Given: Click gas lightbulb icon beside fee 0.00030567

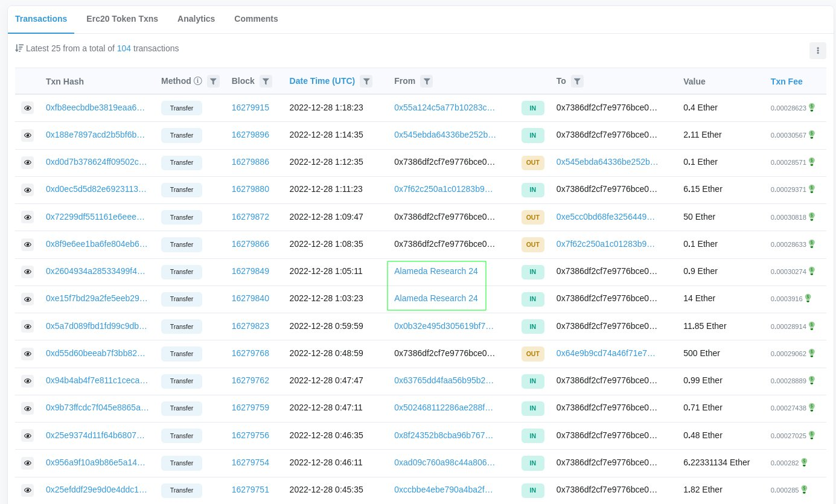Looking at the screenshot, I should (x=812, y=134).
